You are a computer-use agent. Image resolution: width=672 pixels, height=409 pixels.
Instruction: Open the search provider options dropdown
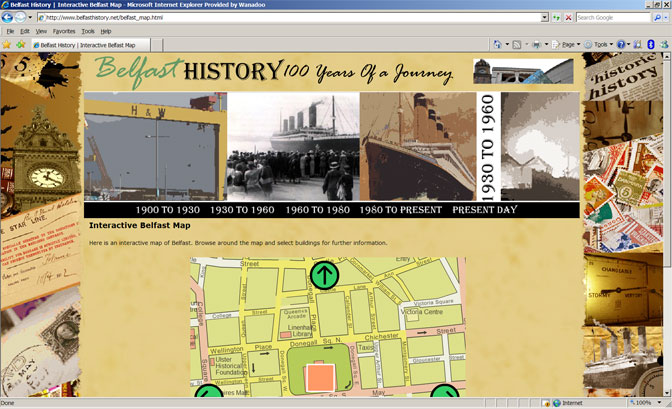coord(666,18)
